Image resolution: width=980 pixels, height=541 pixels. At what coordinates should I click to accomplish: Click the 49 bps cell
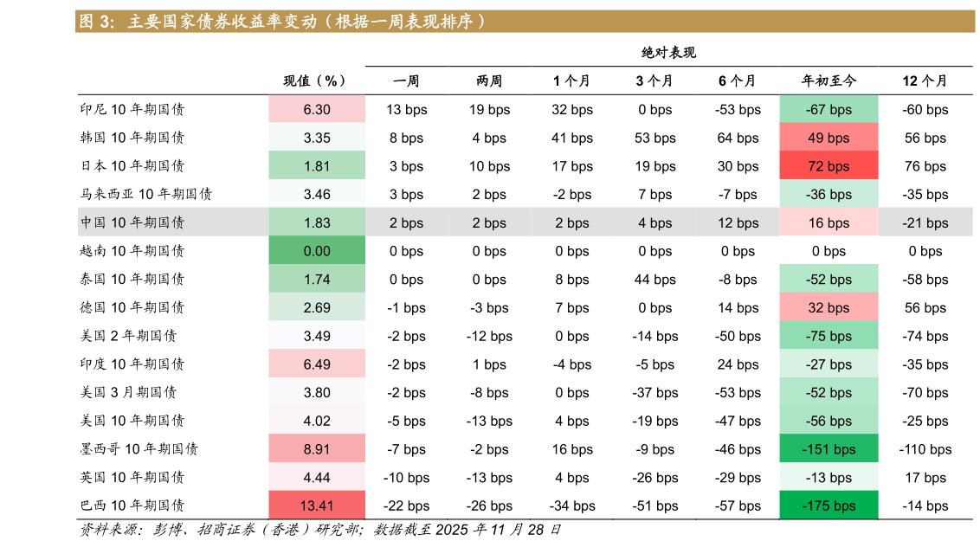[x=828, y=138]
